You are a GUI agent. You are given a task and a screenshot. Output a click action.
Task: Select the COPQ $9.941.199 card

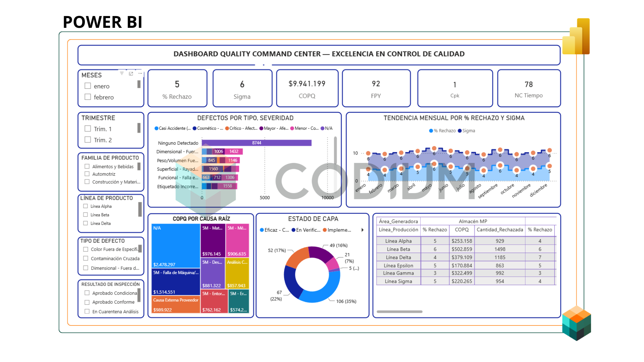click(307, 88)
